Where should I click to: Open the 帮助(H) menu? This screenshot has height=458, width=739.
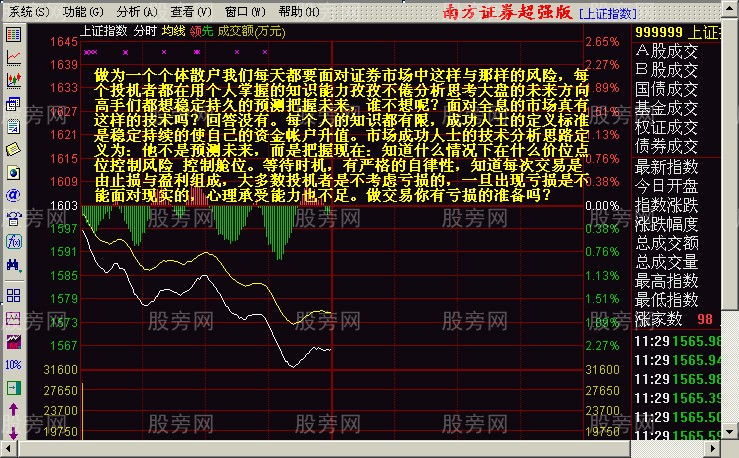(299, 11)
